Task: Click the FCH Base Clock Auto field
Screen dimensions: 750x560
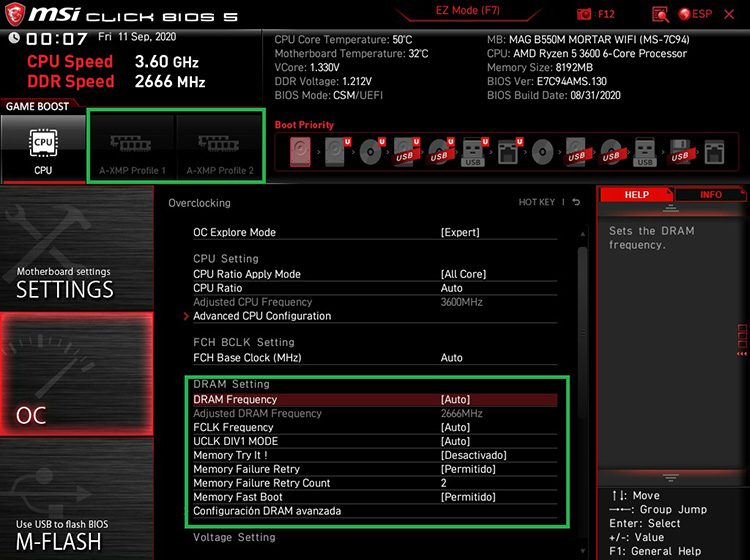Action: [452, 358]
